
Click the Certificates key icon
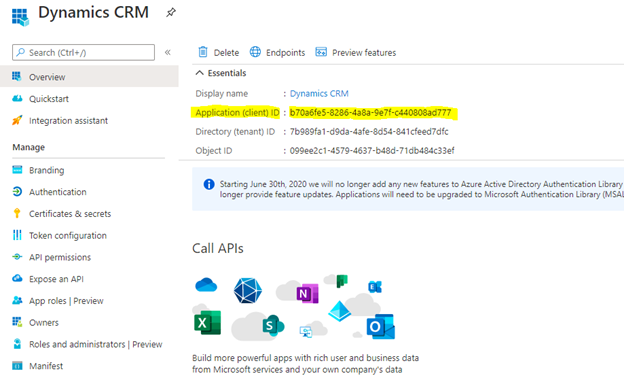click(17, 213)
